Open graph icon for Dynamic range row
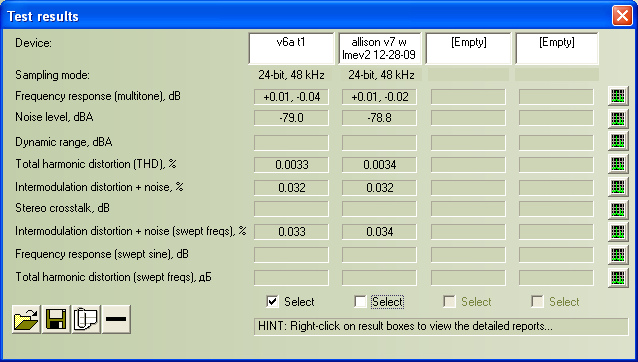This screenshot has width=638, height=362. coord(618,141)
